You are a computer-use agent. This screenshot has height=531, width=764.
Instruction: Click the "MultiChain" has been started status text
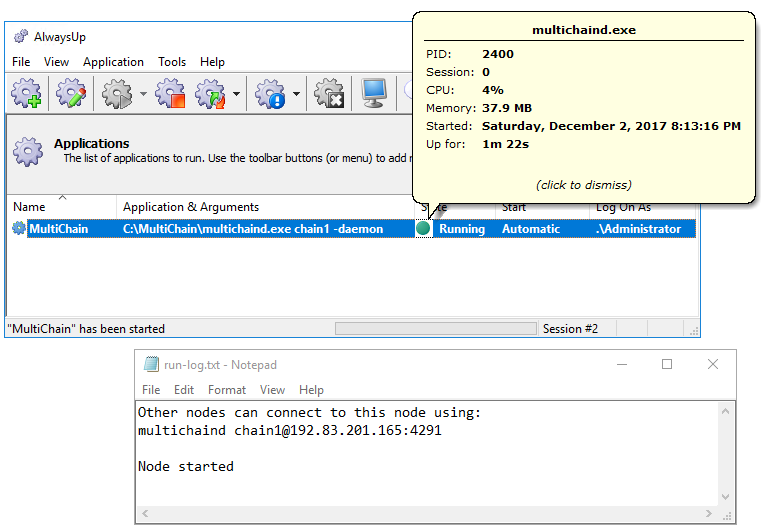[86, 329]
